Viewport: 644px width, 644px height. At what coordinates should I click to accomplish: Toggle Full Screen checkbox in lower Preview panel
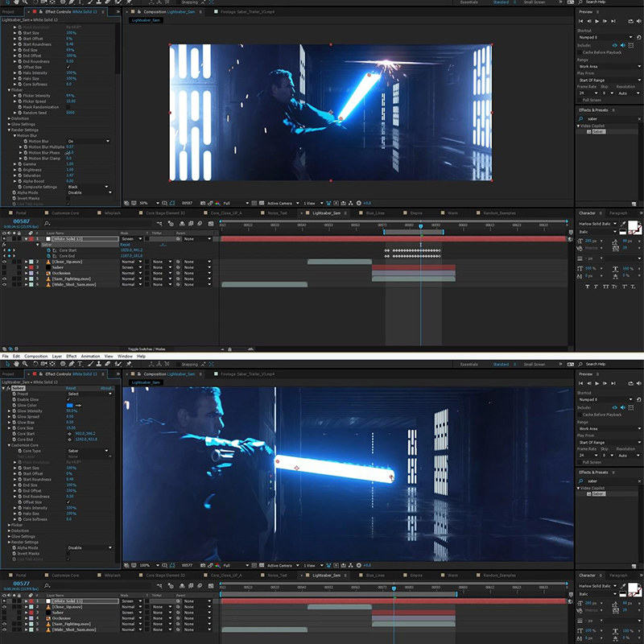pyautogui.click(x=580, y=462)
